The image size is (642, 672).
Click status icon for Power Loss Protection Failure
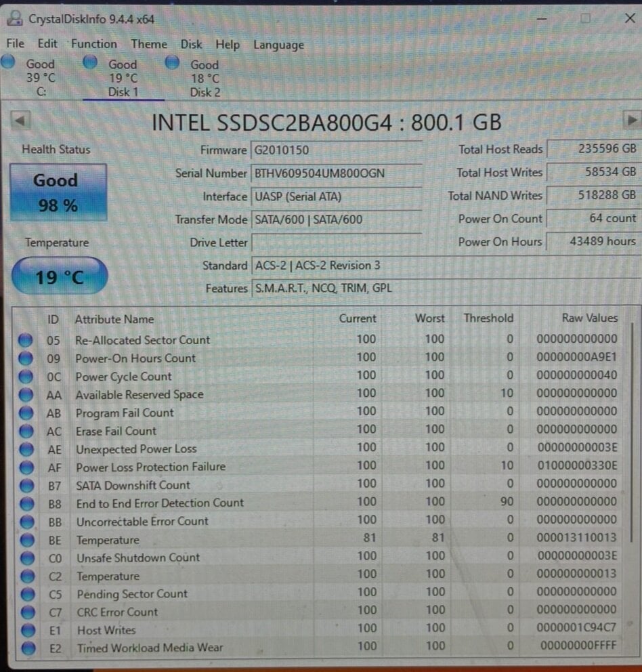coord(26,467)
